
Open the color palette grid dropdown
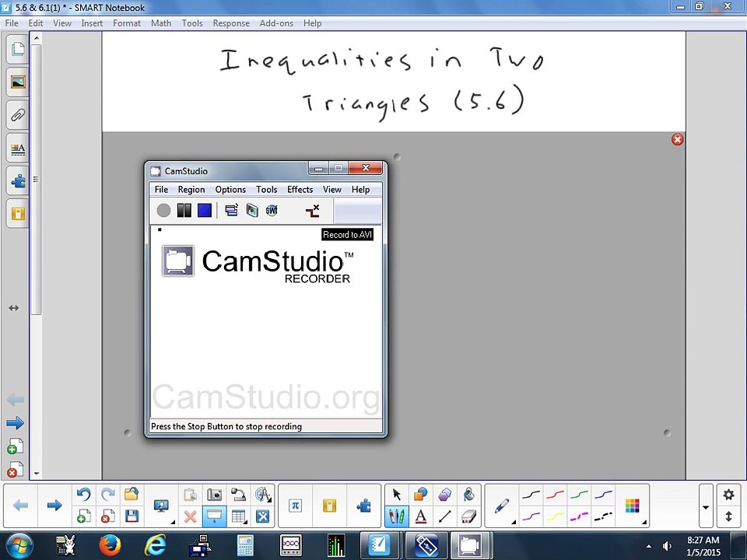click(633, 506)
